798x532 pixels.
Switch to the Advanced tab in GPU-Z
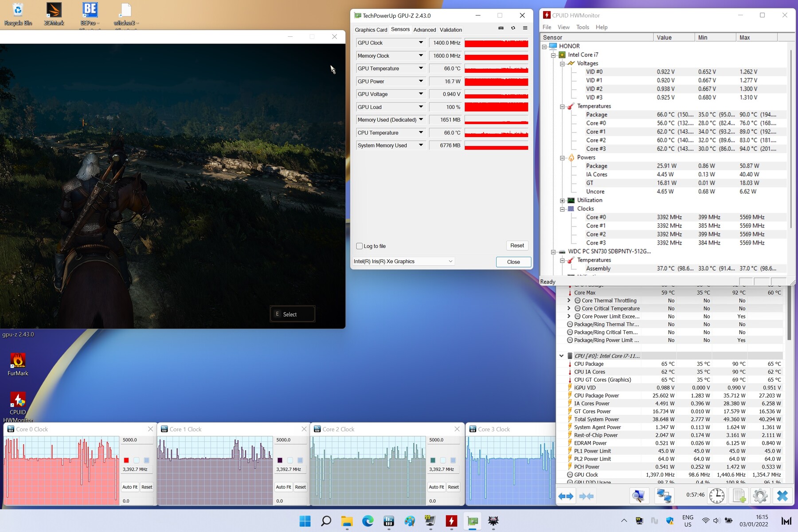(x=424, y=30)
